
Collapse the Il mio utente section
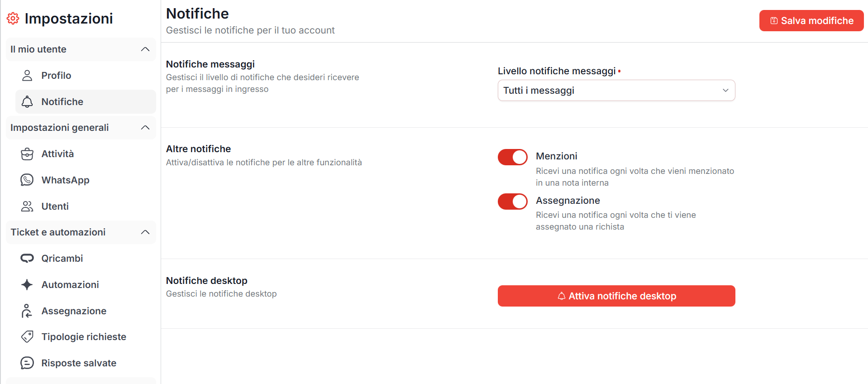tap(145, 49)
